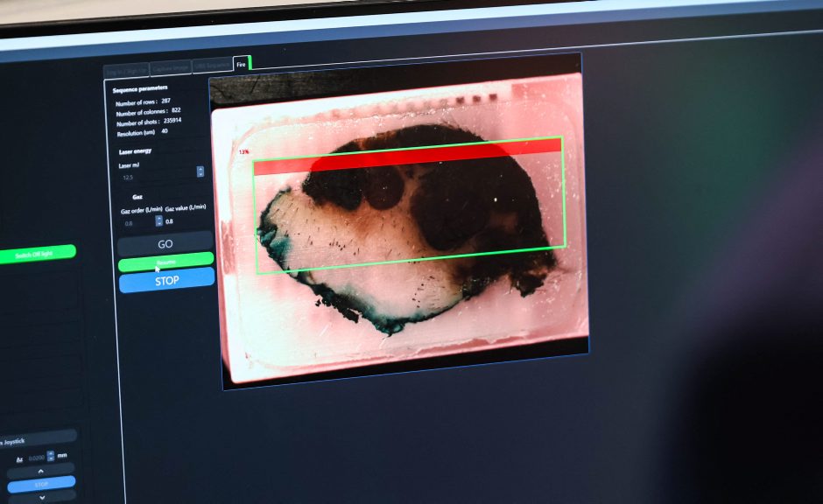Click the green Resume button
The width and height of the screenshot is (823, 504).
pos(165,261)
